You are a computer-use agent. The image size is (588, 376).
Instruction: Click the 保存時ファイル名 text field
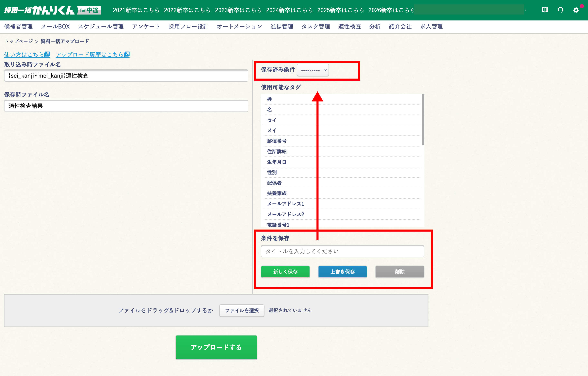click(x=126, y=106)
